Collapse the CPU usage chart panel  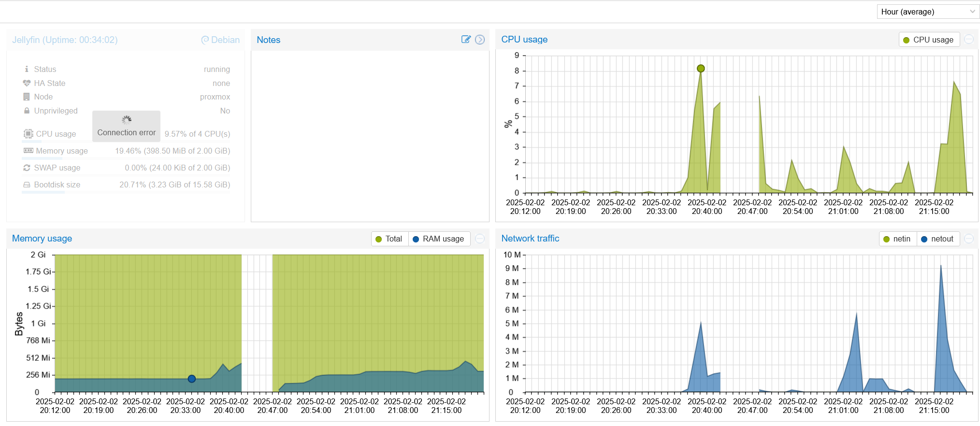pos(969,40)
